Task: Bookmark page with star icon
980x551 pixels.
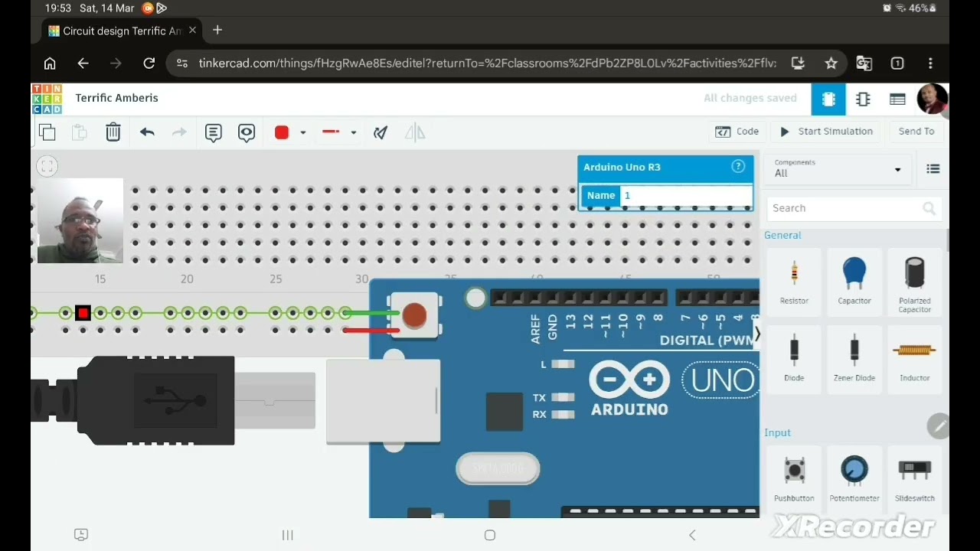Action: pyautogui.click(x=831, y=64)
